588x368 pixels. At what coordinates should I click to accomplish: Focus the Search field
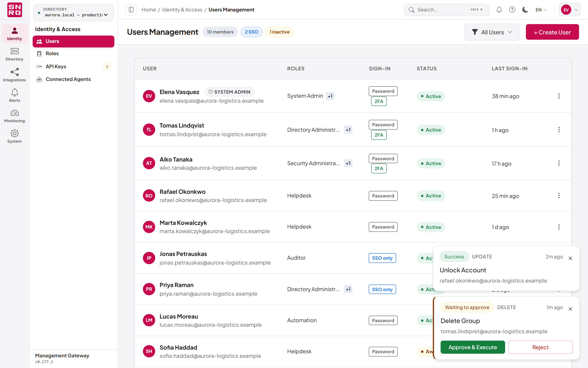click(x=446, y=10)
